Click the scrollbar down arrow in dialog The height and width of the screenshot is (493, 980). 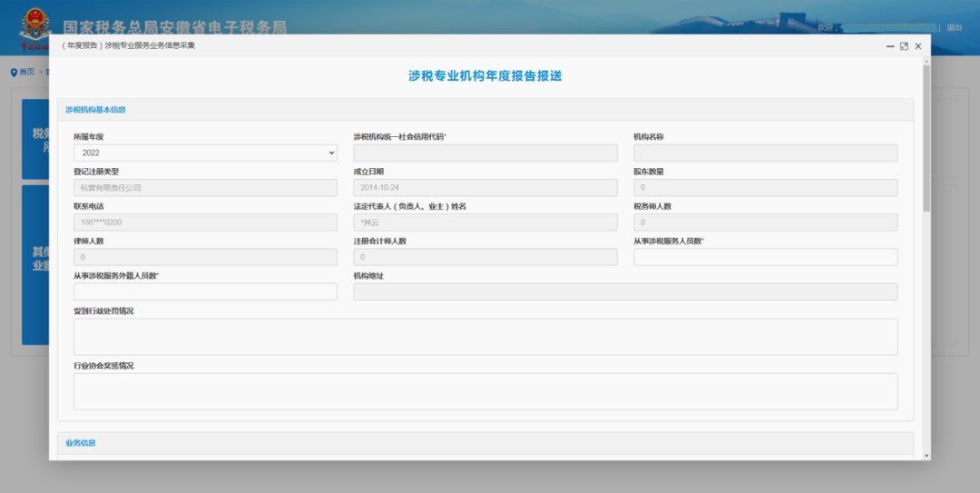[x=926, y=455]
